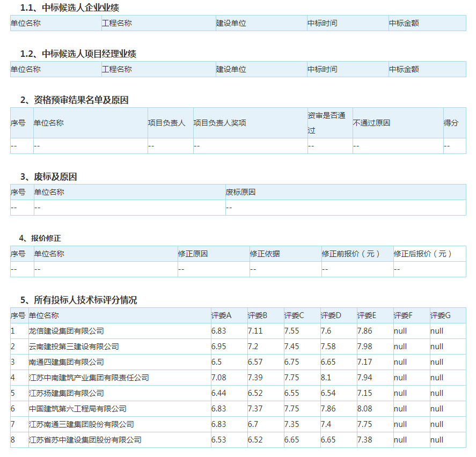This screenshot has height=457, width=476.
Task: Click 南通四建集团有限公司 in the scoring table
Action: click(x=66, y=362)
